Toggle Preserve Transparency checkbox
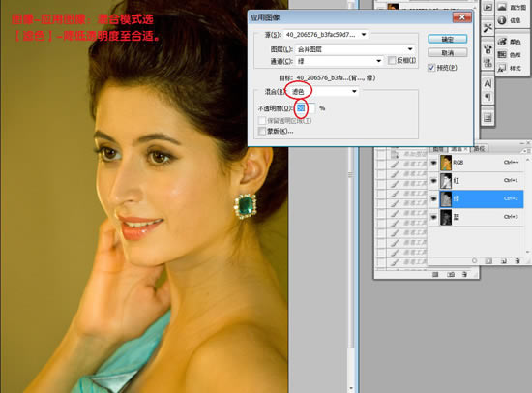Screen dimensions: 532x393 262,121
